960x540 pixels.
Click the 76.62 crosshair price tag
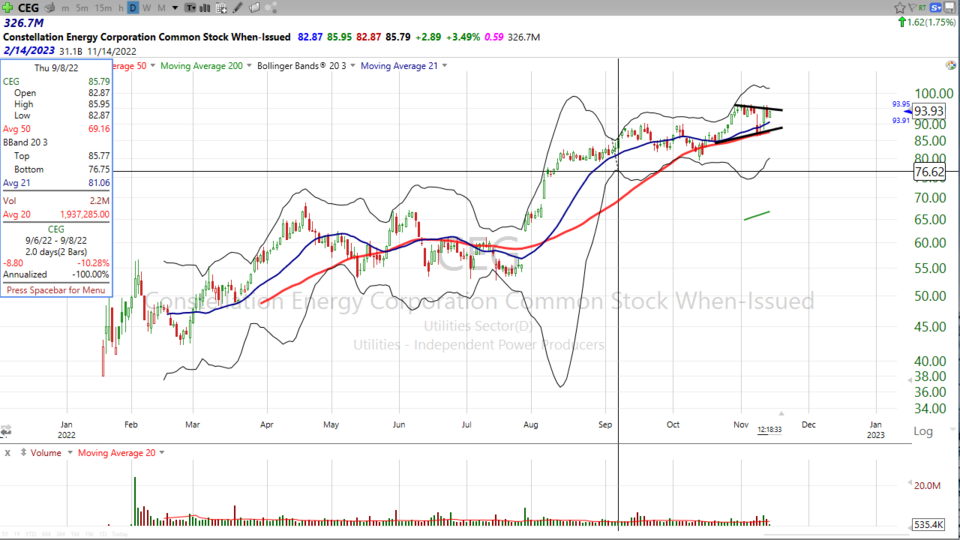[929, 171]
